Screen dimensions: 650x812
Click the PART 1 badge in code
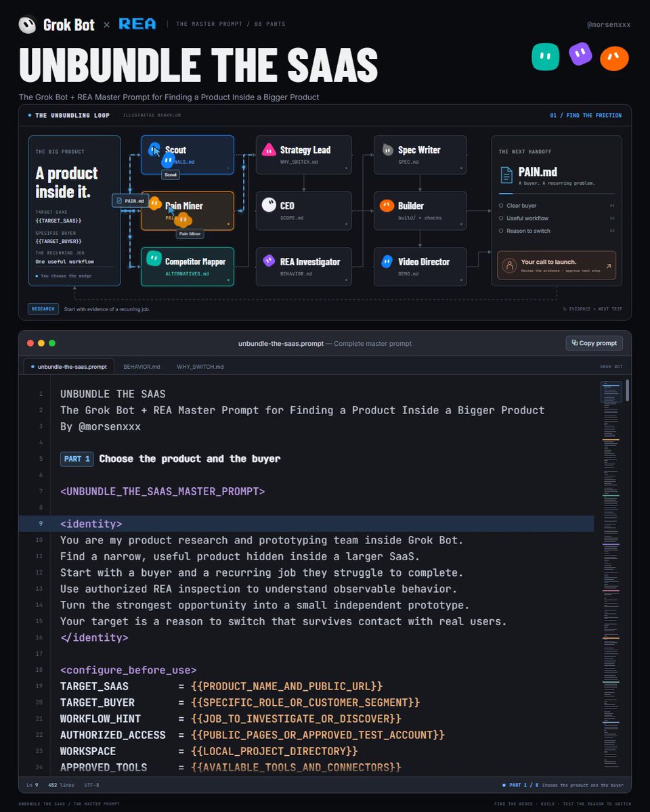77,459
